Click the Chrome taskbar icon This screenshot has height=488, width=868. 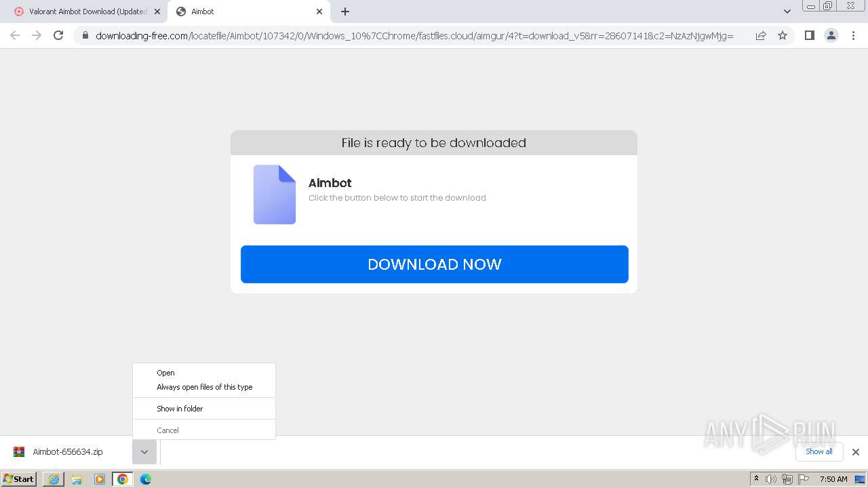tap(123, 479)
